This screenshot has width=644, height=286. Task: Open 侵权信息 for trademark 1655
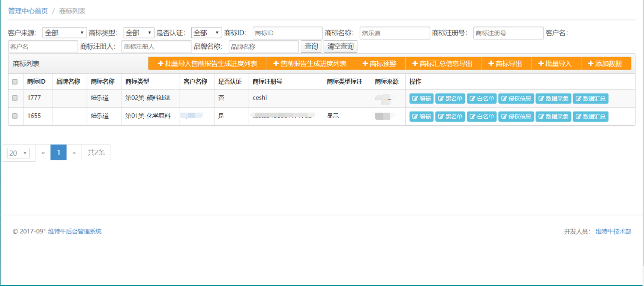click(x=516, y=116)
